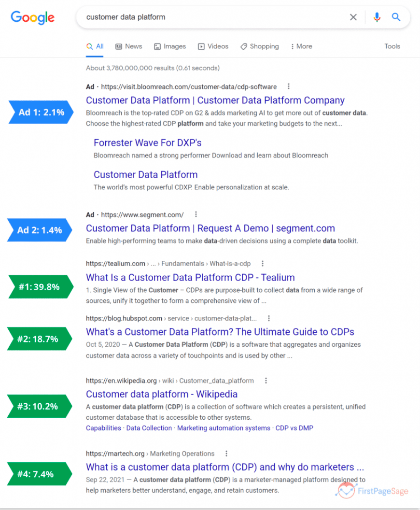Open segment.com Request A Demo ad
The image size is (420, 510).
(x=210, y=228)
